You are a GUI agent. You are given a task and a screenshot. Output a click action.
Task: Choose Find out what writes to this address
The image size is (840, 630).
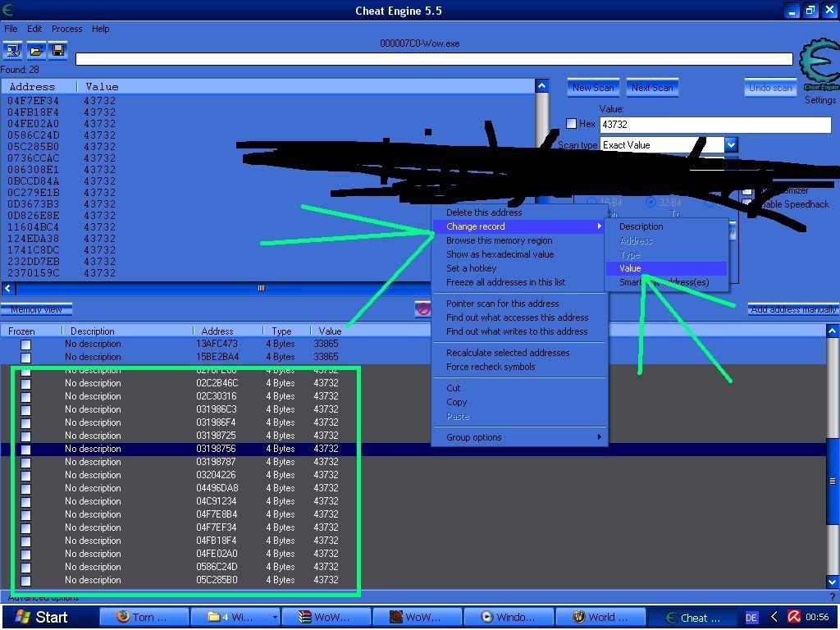point(519,331)
